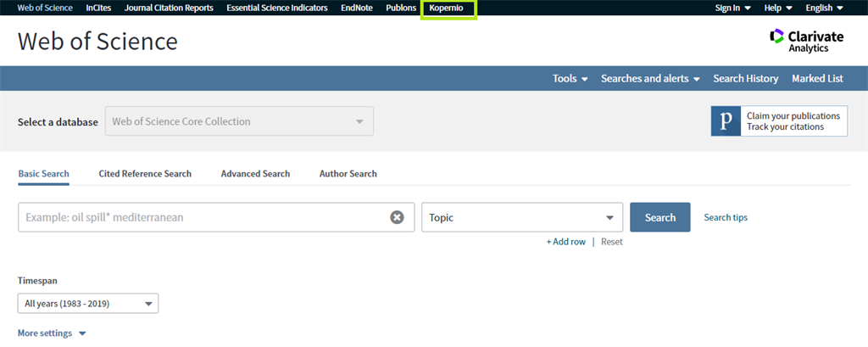This screenshot has height=347, width=868.
Task: Switch to Author Search tab
Action: (x=348, y=173)
